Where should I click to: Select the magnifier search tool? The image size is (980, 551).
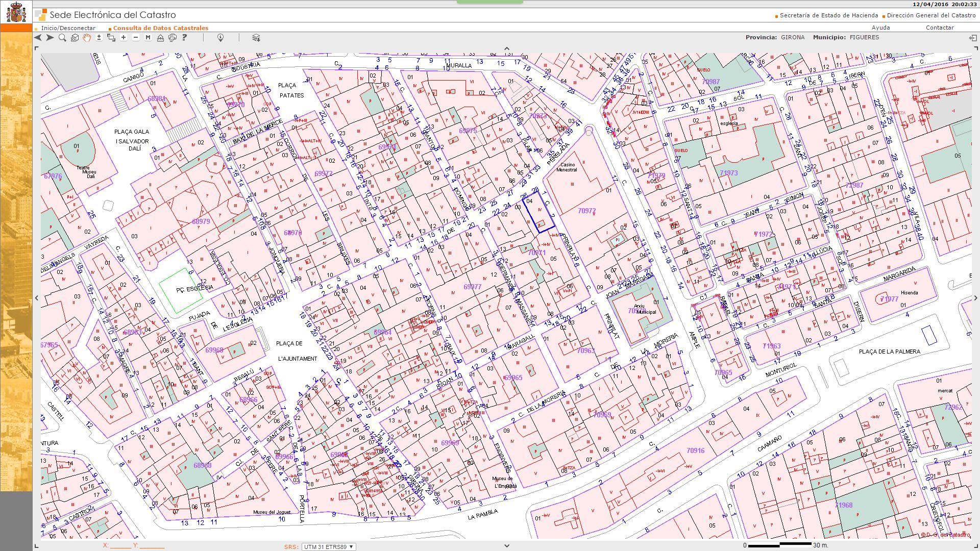(x=62, y=38)
